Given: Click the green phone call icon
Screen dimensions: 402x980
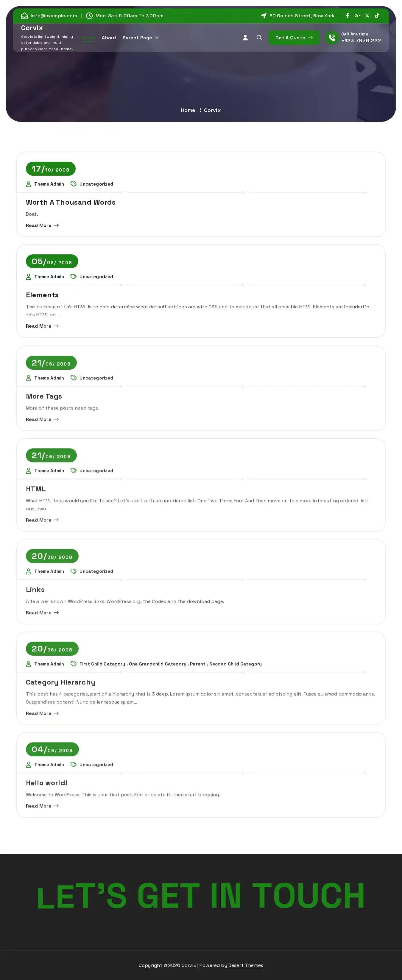Looking at the screenshot, I should tap(332, 38).
